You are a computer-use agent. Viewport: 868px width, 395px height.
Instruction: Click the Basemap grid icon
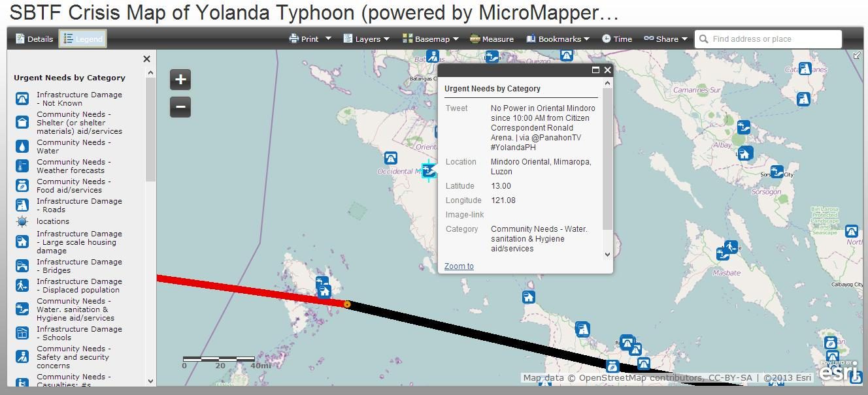(407, 39)
